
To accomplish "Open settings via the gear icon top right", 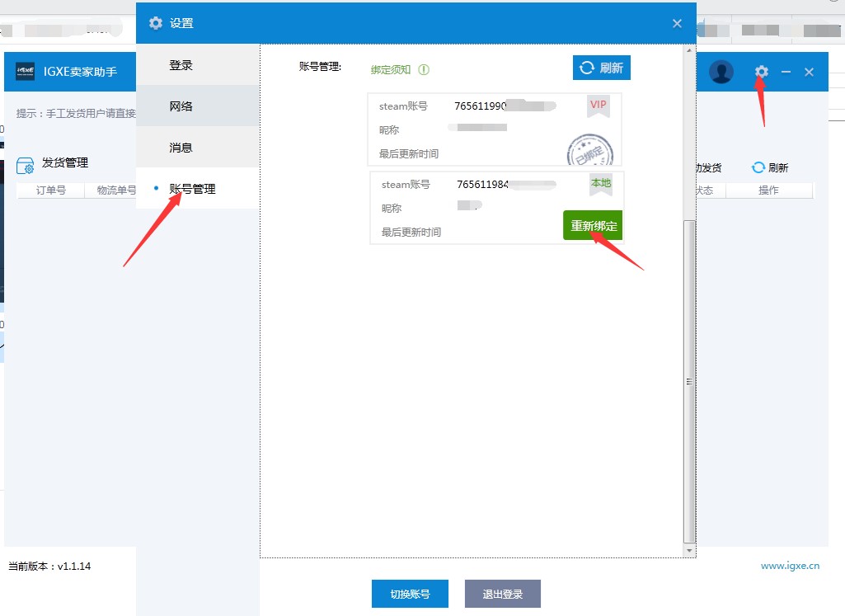I will click(x=760, y=72).
